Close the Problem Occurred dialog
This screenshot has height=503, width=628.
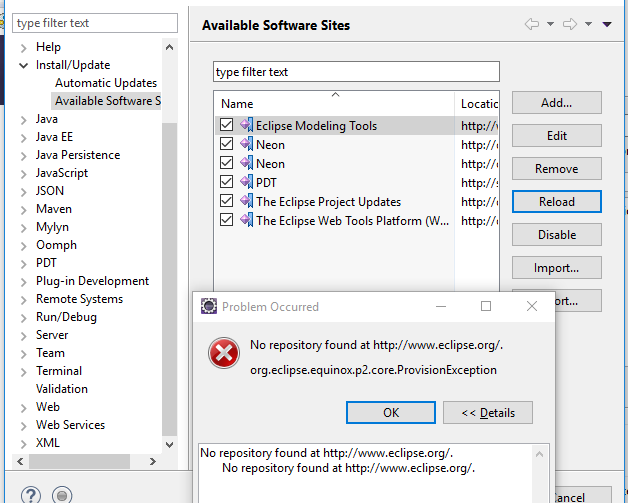pyautogui.click(x=532, y=306)
